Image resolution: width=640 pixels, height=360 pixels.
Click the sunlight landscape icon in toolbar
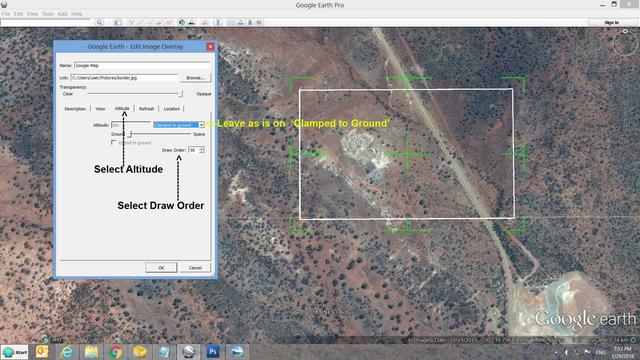[191, 22]
